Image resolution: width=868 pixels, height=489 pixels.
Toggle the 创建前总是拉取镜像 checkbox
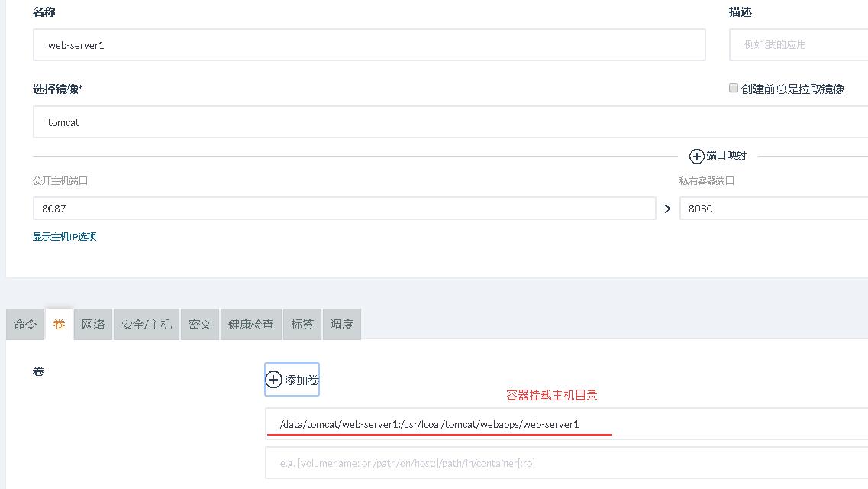click(734, 88)
